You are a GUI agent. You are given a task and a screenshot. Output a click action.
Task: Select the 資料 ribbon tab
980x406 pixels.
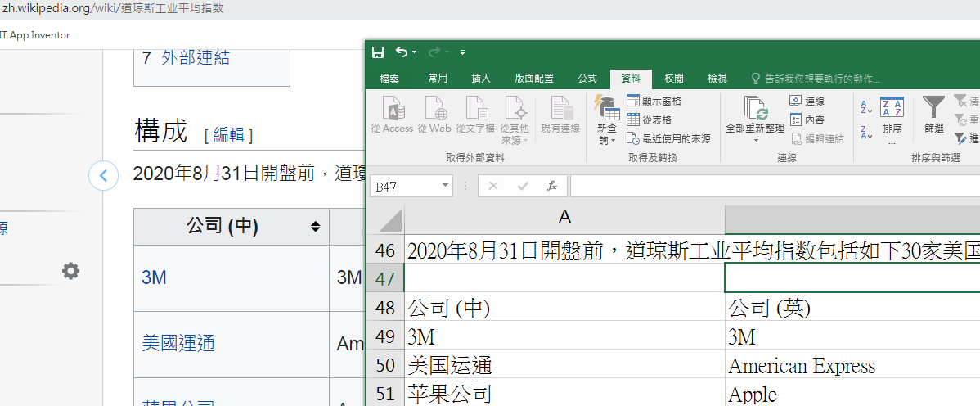pos(631,79)
